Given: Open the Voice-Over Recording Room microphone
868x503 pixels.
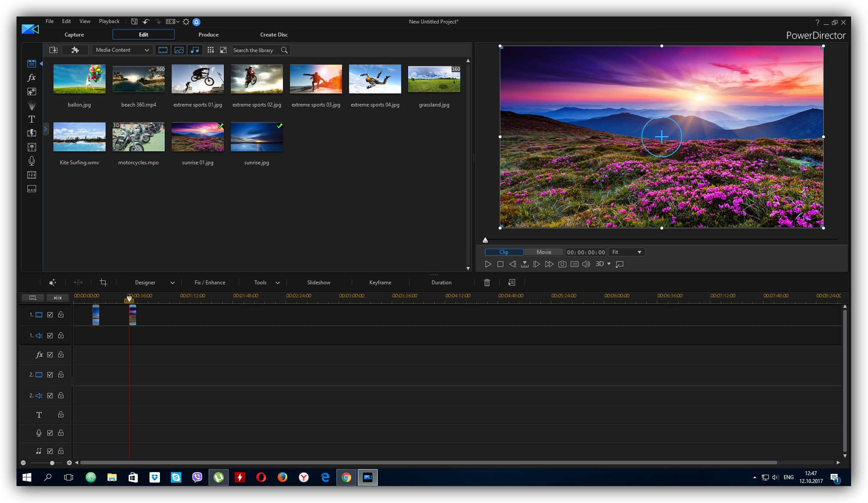Looking at the screenshot, I should coord(31,161).
